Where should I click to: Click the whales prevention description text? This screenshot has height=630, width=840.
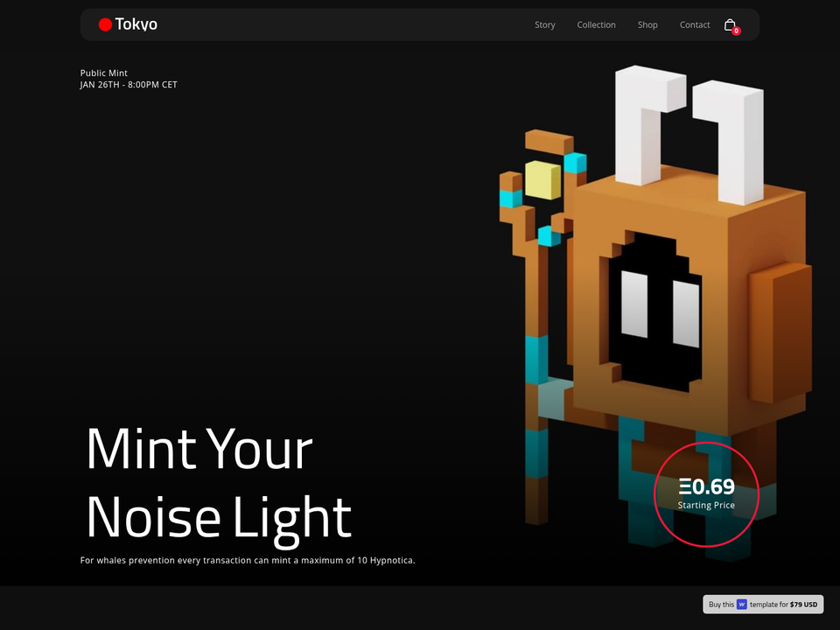[248, 560]
